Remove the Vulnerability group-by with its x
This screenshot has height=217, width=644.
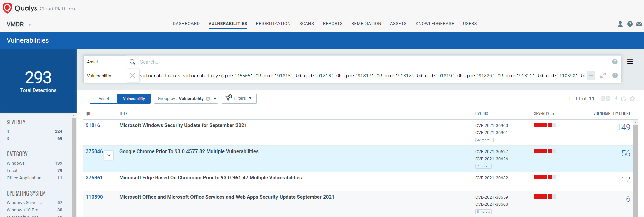(208, 99)
